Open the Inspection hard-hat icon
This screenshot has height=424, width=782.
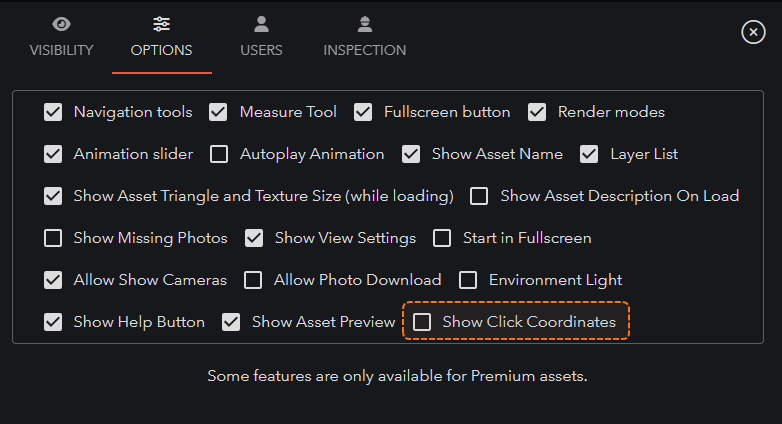pyautogui.click(x=365, y=24)
